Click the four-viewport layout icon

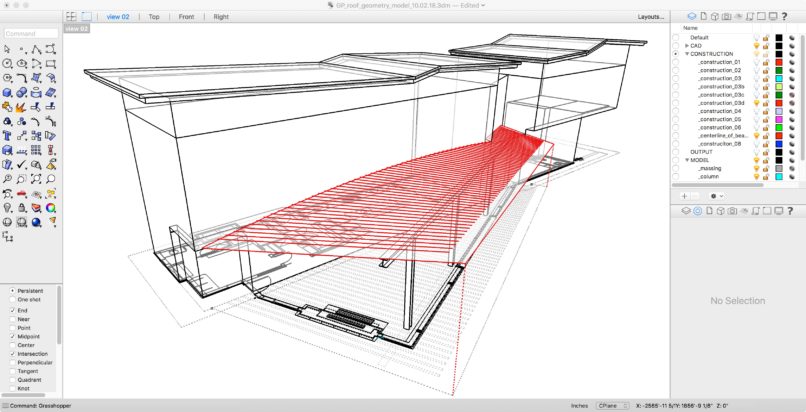[71, 17]
